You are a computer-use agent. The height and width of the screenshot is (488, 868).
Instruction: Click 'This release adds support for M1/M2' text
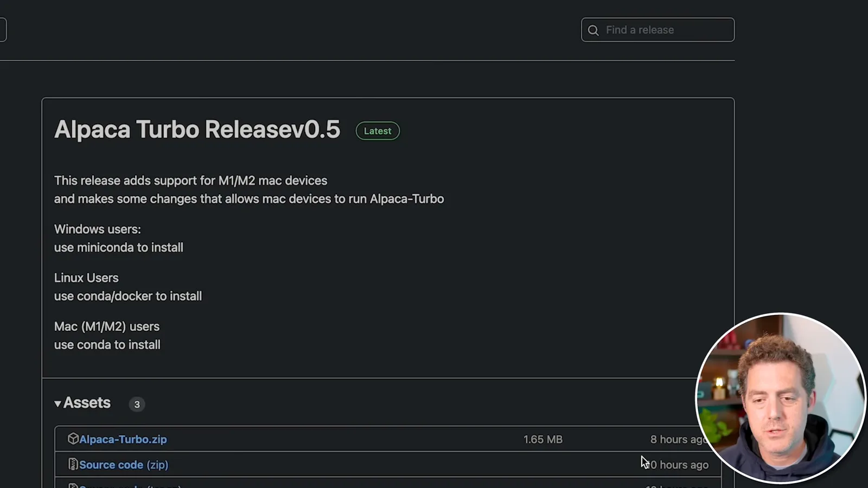(x=155, y=181)
